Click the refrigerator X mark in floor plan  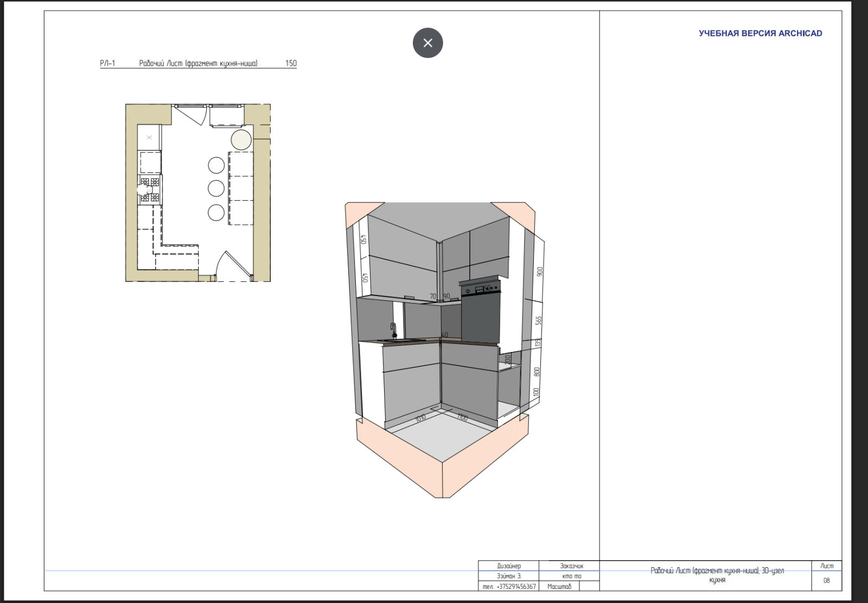(149, 138)
